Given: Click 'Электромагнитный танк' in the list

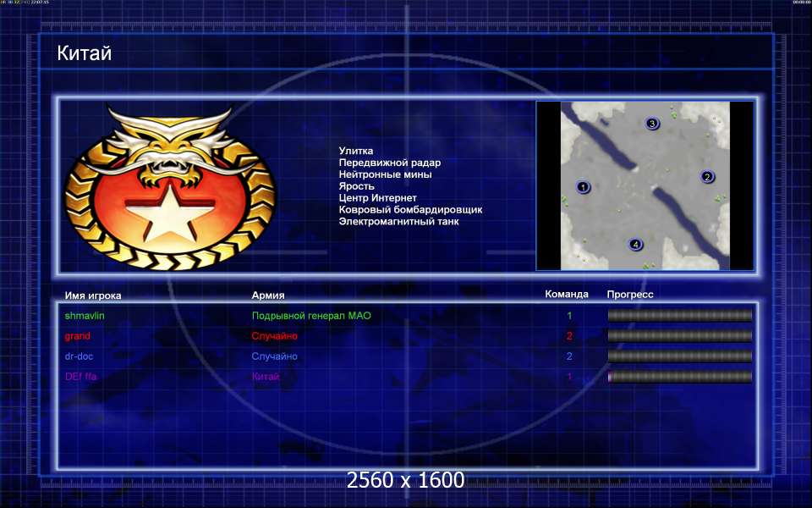Looking at the screenshot, I should pyautogui.click(x=398, y=221).
